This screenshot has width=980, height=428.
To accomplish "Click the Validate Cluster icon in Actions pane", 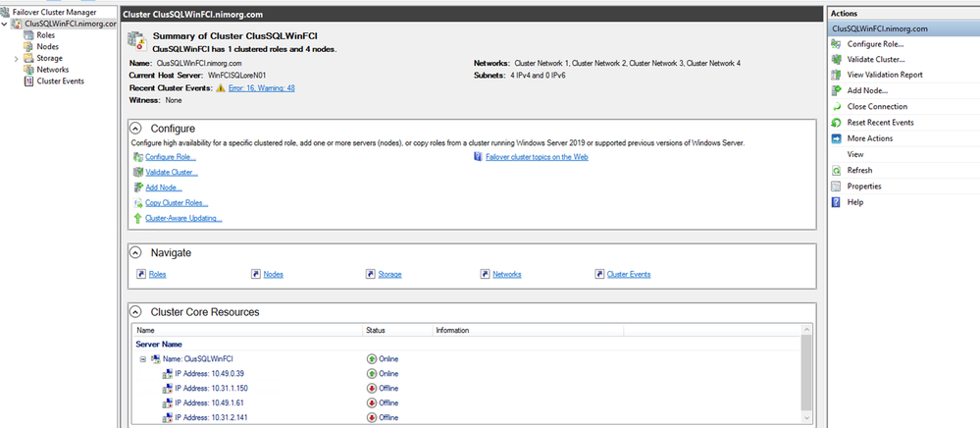I will (836, 59).
